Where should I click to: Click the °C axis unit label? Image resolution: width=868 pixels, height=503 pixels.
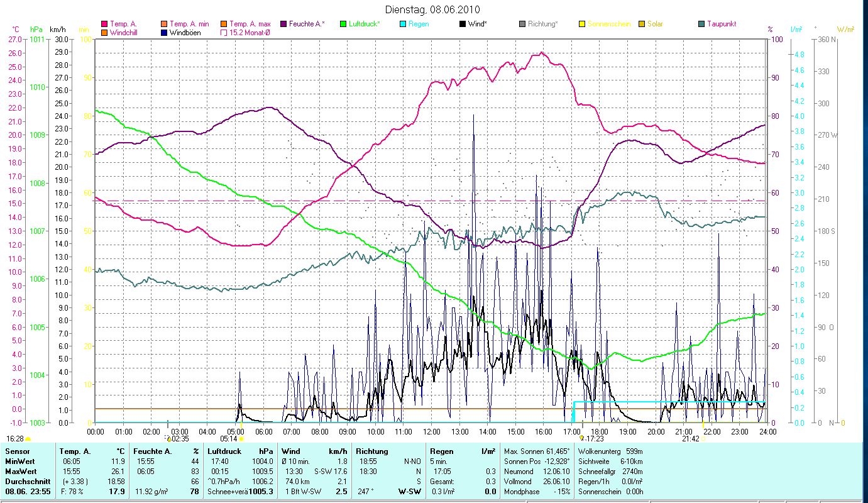click(x=16, y=30)
